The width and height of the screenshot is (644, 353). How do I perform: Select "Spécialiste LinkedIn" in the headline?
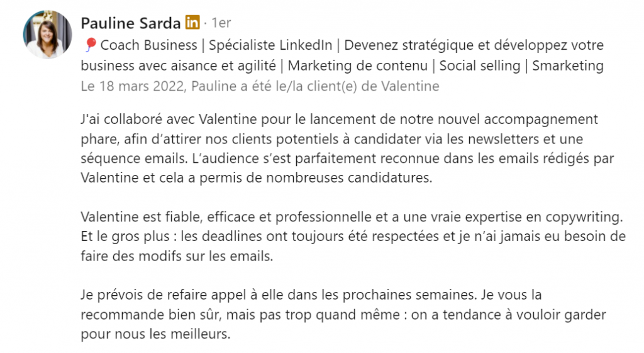270,45
